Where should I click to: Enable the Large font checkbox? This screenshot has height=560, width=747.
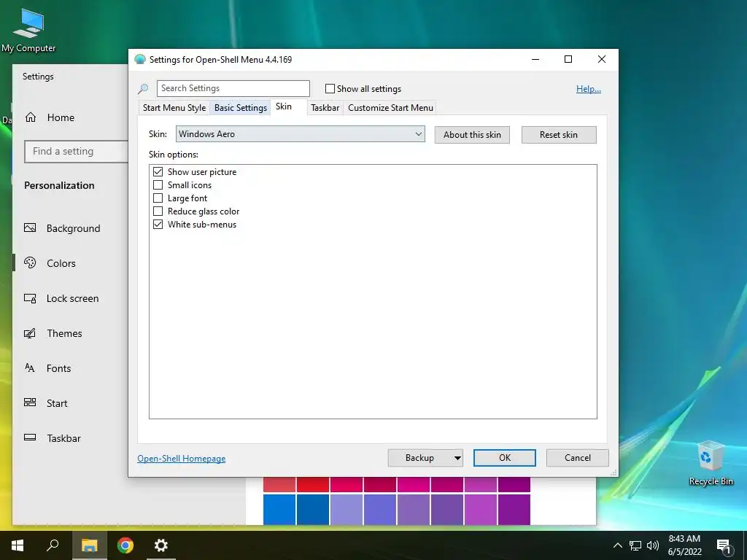pyautogui.click(x=158, y=198)
